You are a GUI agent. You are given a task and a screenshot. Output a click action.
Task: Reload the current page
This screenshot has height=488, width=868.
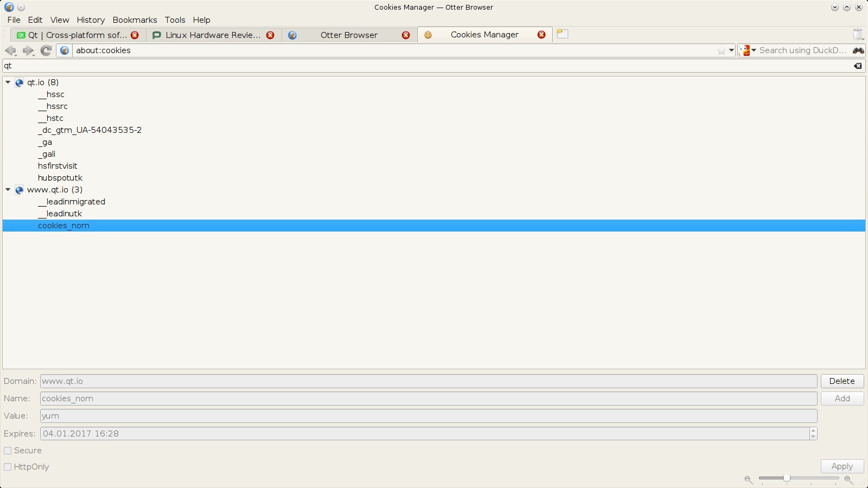(x=46, y=50)
